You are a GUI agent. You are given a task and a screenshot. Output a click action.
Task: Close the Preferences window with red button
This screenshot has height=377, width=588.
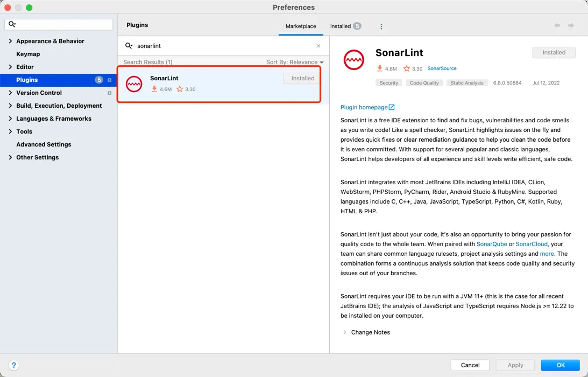click(8, 8)
